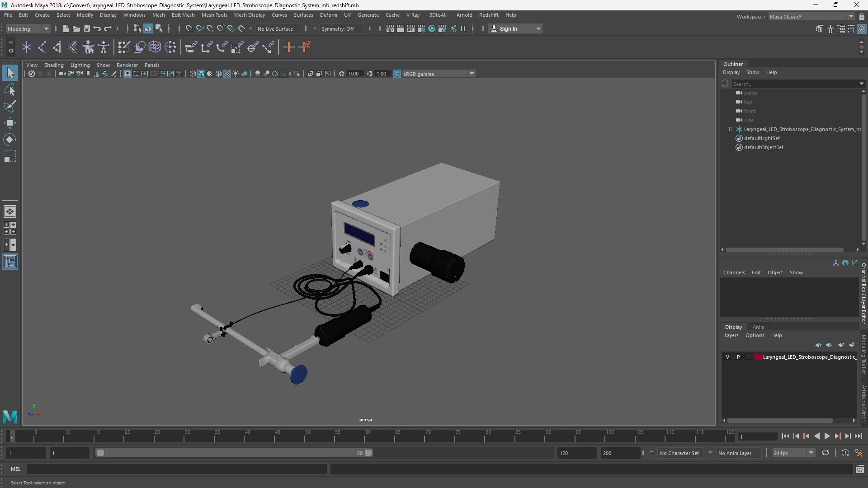The width and height of the screenshot is (868, 488).
Task: Click the Scale tool icon
Action: pyautogui.click(x=10, y=156)
